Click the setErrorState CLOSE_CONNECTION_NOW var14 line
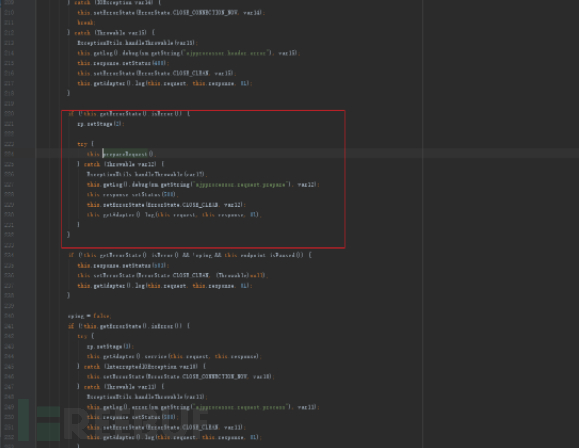The height and width of the screenshot is (448, 579). (171, 13)
